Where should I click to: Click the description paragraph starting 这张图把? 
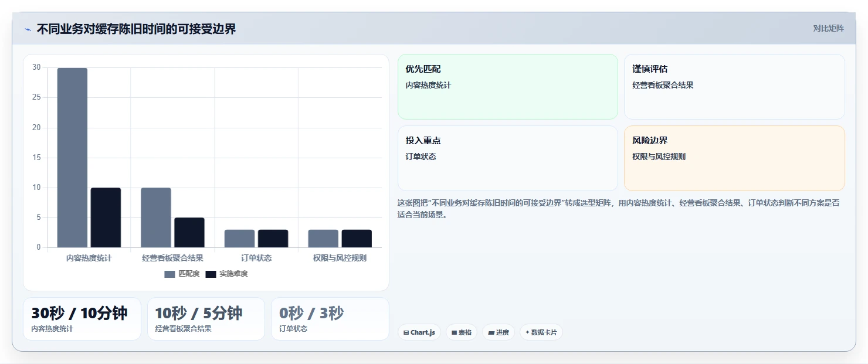(619, 209)
